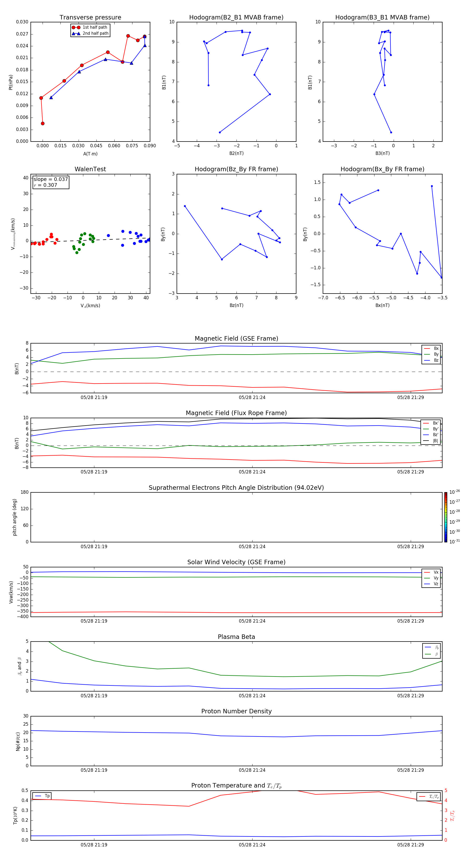Click the 'WalenTest' plot title
Viewport: 473px width, 868px height.
90,169
